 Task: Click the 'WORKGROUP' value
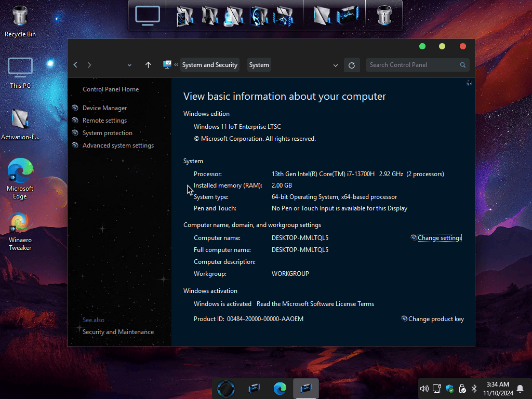(290, 274)
